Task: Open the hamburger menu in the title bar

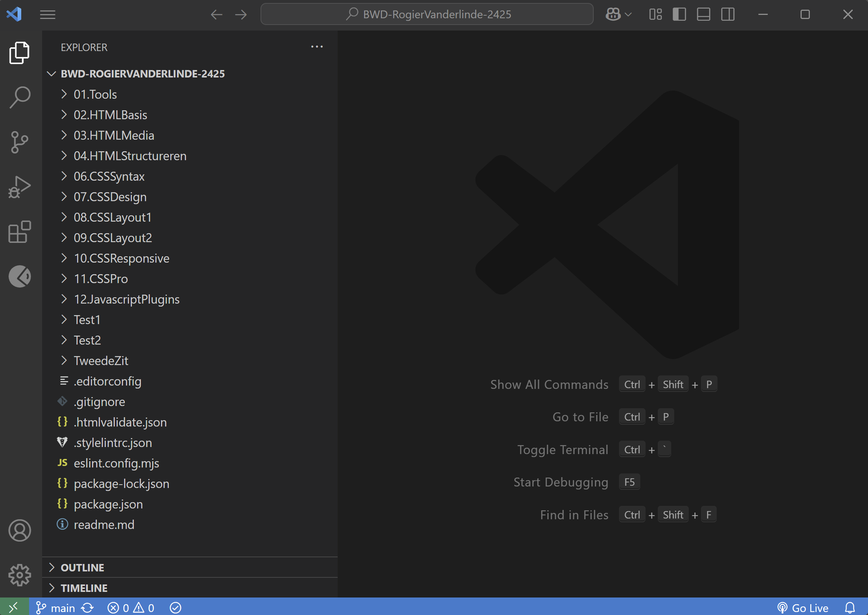Action: click(47, 14)
